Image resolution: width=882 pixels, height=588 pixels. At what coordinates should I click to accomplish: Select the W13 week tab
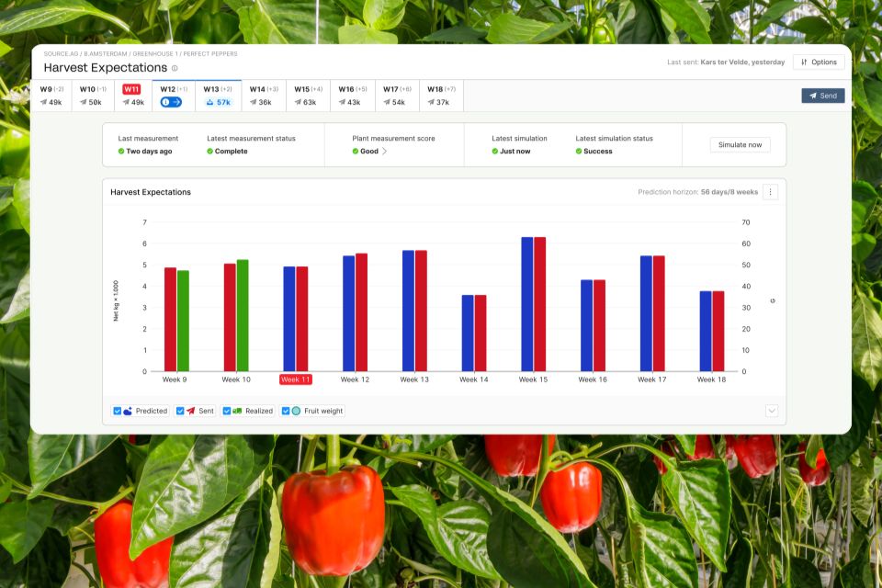(219, 96)
